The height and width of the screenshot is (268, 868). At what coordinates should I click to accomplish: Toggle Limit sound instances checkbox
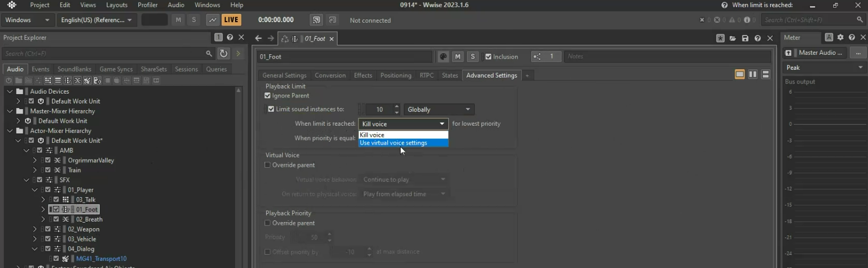(x=271, y=109)
